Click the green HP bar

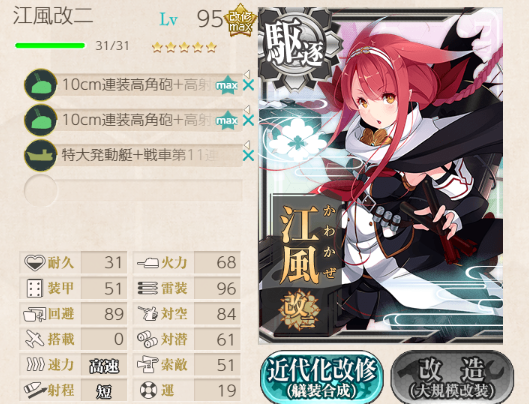pyautogui.click(x=50, y=46)
